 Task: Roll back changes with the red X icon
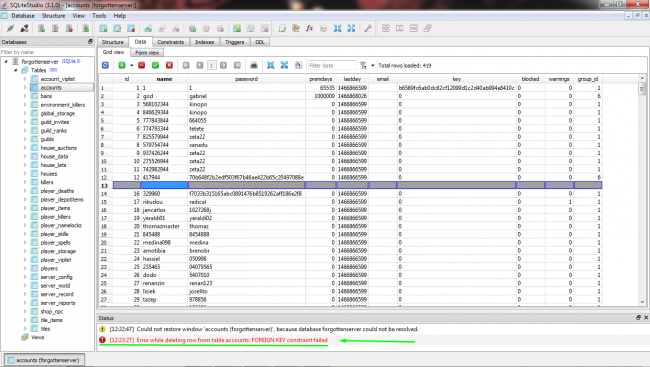click(x=169, y=65)
